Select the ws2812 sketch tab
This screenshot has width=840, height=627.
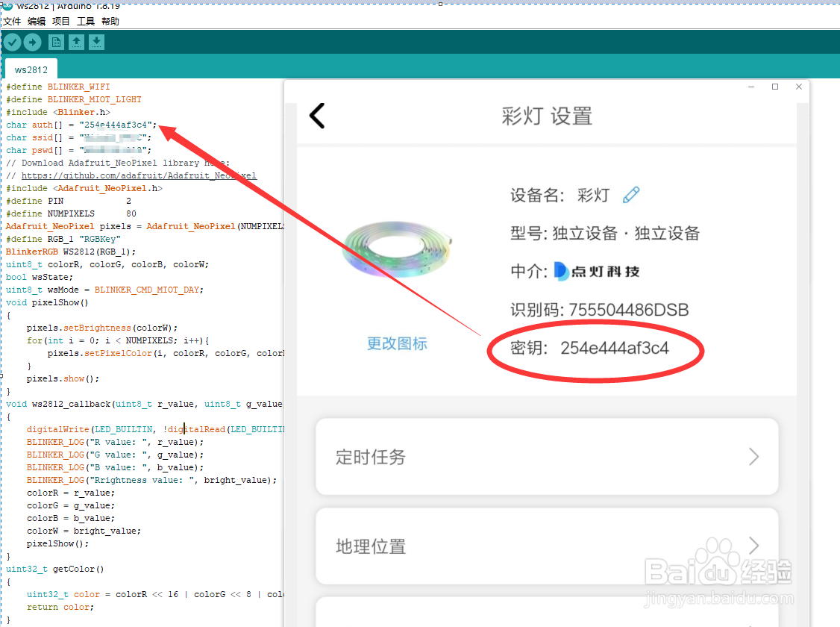(x=31, y=69)
